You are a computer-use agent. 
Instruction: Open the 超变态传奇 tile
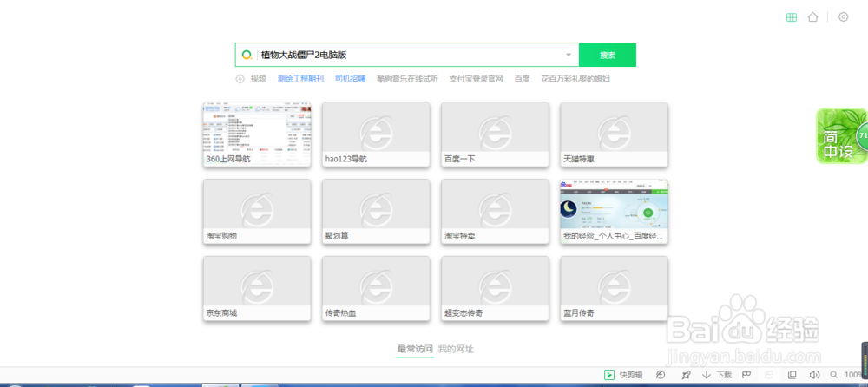click(x=495, y=288)
